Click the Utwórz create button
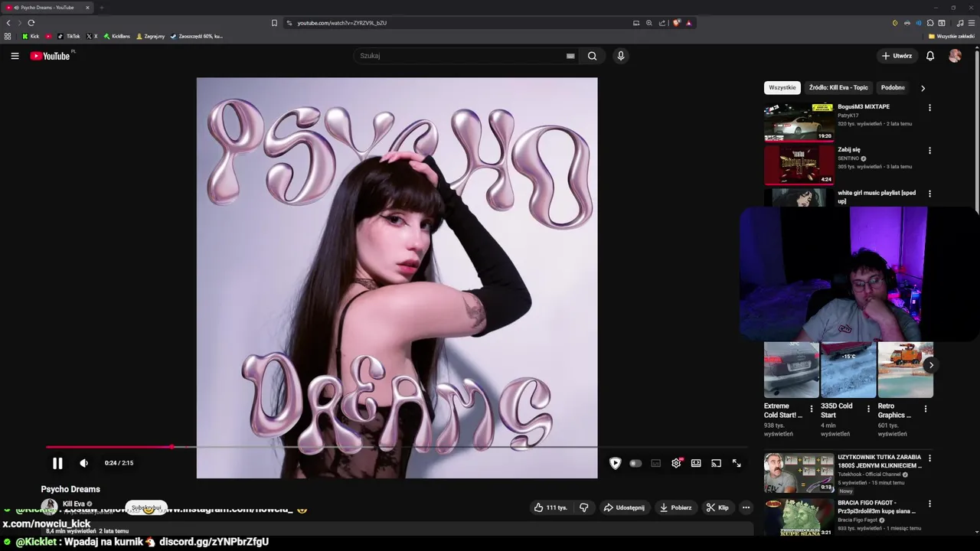The height and width of the screenshot is (551, 980). tap(897, 56)
